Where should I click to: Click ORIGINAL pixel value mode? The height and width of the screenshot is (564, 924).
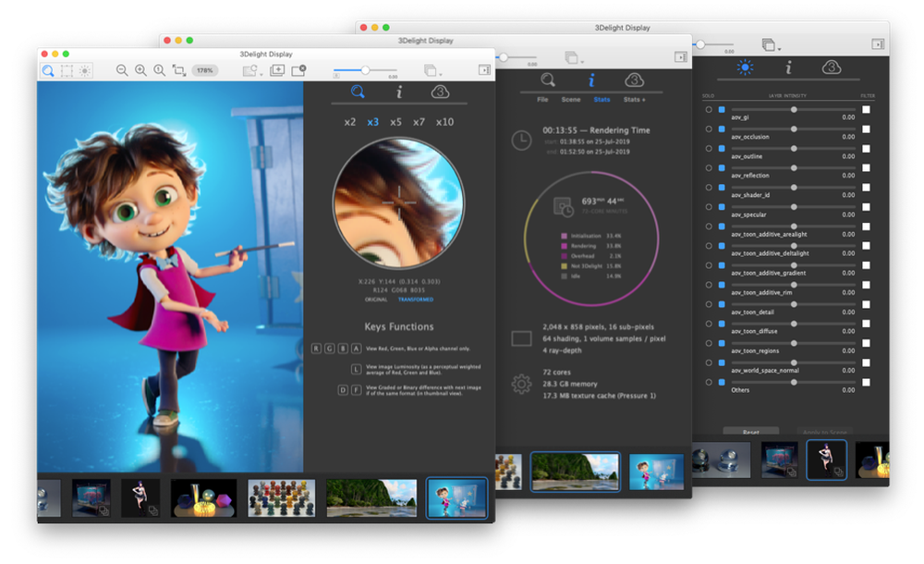point(376,300)
